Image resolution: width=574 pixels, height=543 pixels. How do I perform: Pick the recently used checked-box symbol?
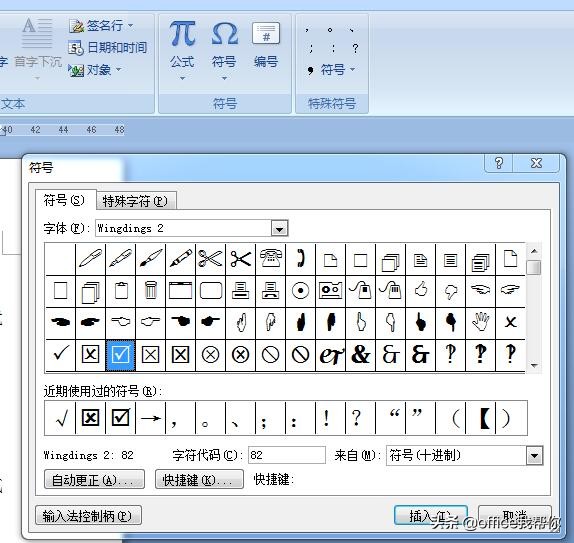120,418
